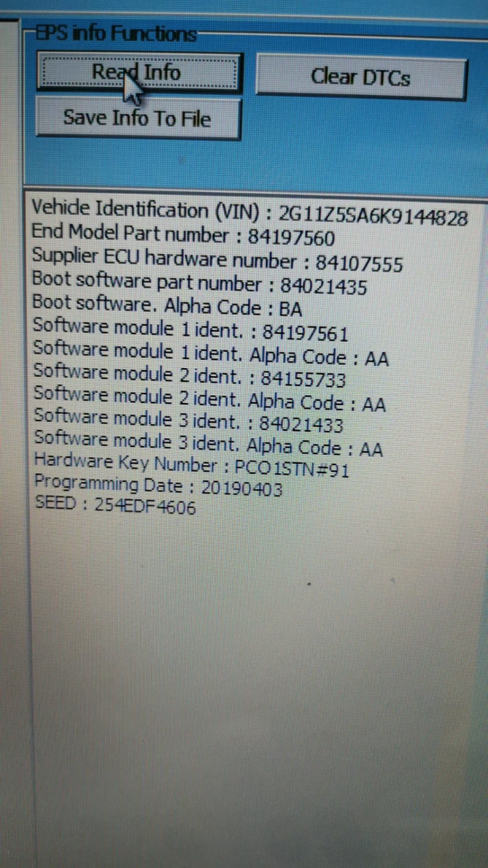Viewport: 488px width, 868px height.
Task: Select Boot software Alpha Code BA line
Action: [167, 305]
